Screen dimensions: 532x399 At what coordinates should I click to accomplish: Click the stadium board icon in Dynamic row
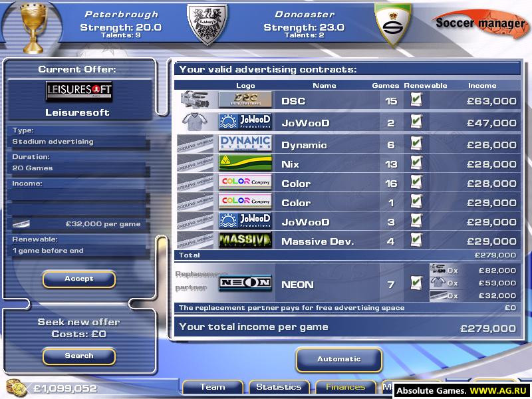tap(195, 144)
